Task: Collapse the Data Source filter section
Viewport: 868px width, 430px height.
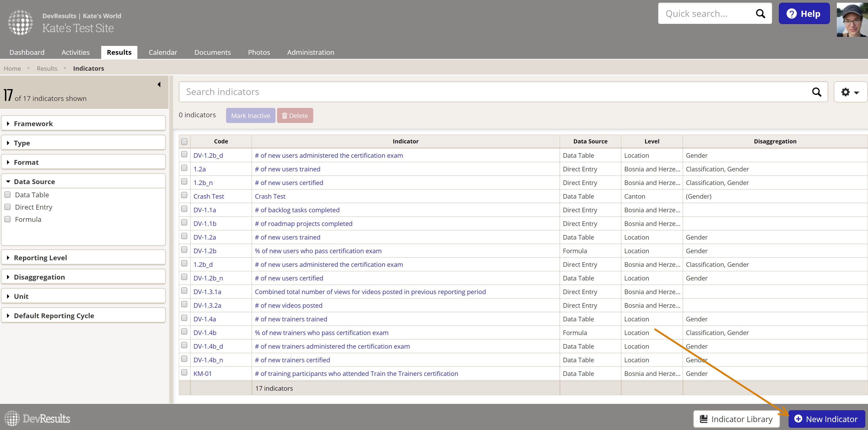Action: click(x=34, y=182)
